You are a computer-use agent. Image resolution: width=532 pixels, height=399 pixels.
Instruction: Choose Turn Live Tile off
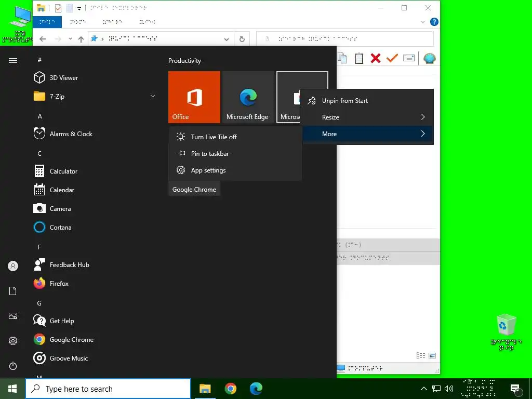coord(235,137)
